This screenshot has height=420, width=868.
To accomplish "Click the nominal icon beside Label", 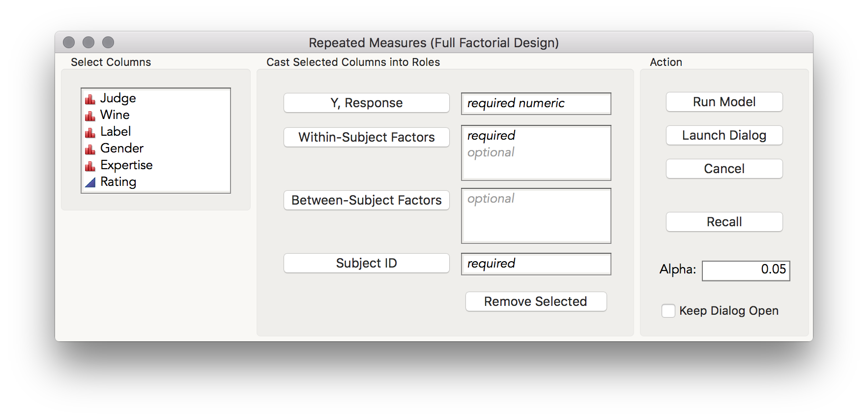I will click(x=90, y=132).
